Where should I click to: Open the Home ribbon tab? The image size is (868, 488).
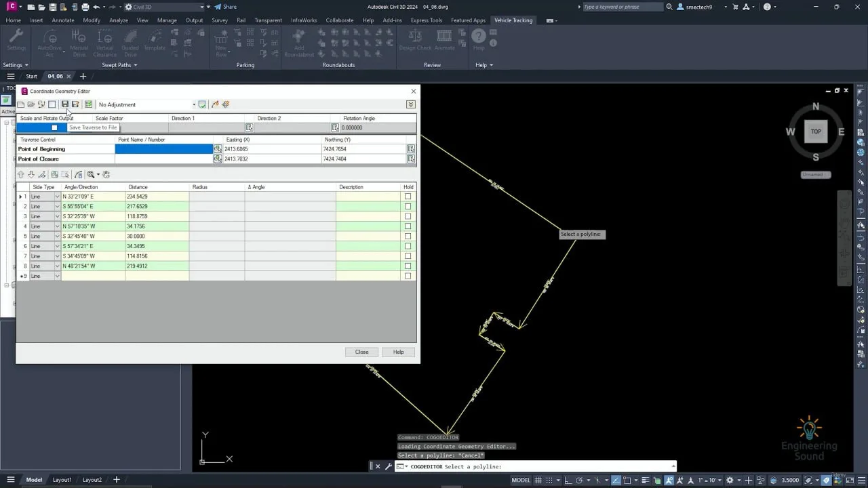click(x=14, y=20)
